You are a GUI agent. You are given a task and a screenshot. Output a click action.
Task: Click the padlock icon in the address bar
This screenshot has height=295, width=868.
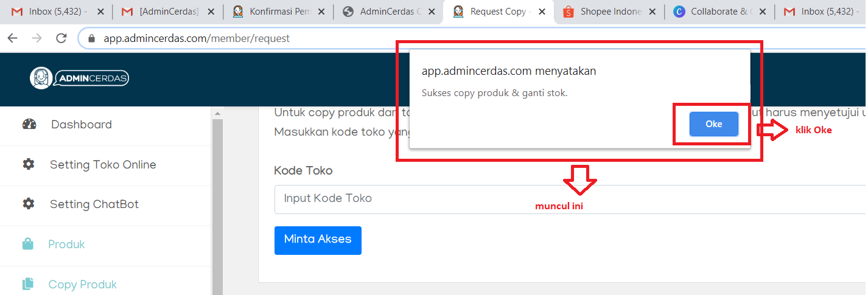point(92,38)
